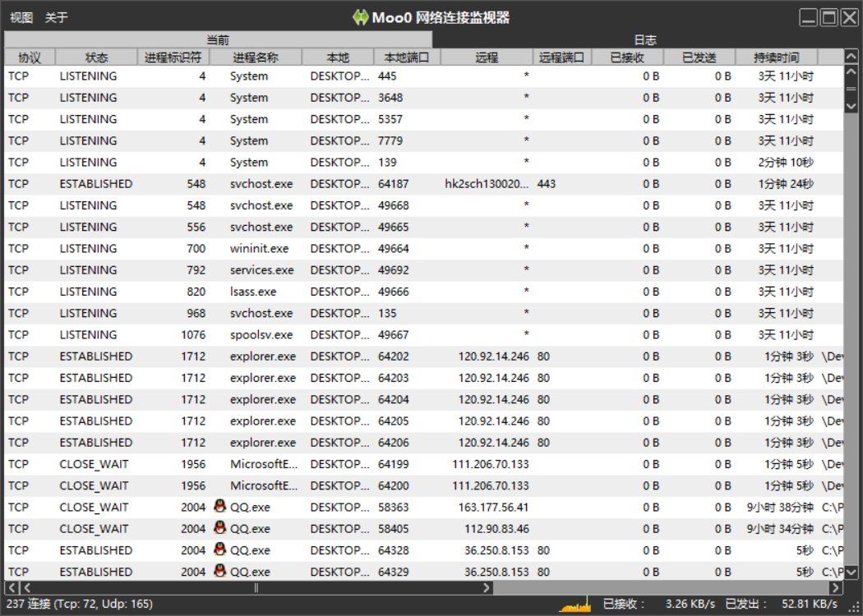Screen dimensions: 863x616
Task: Select remote host hk2sch130020... cell
Action: coord(487,184)
